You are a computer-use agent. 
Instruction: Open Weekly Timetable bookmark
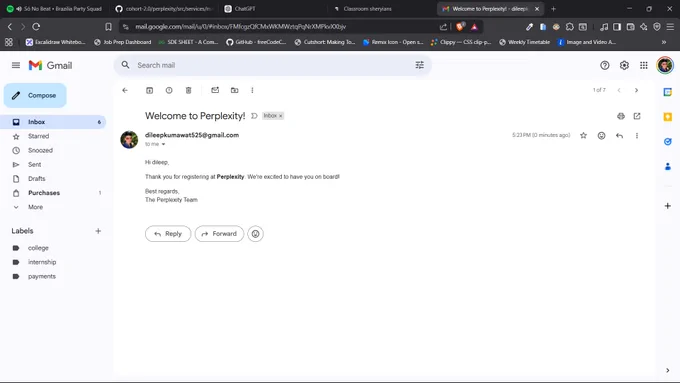524,42
